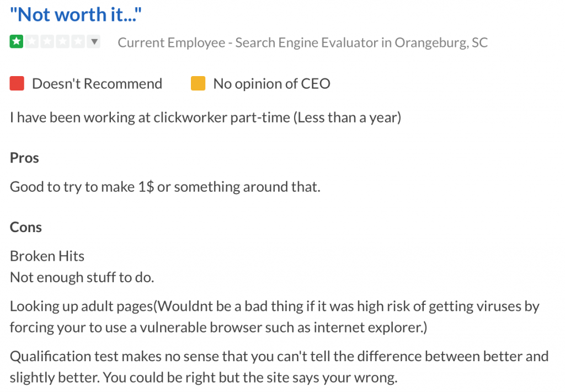Click the third gray rating star
Viewport: 565px width, 392px height.
47,42
